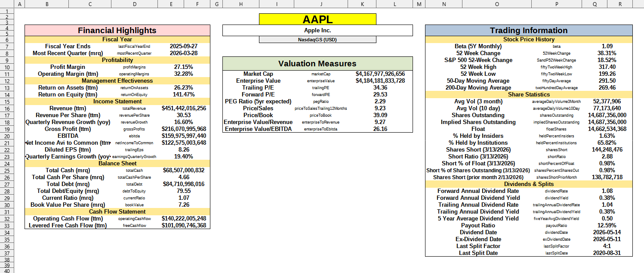
Task: Select the Gross Profit value $216,070,995,968
Action: click(184, 129)
